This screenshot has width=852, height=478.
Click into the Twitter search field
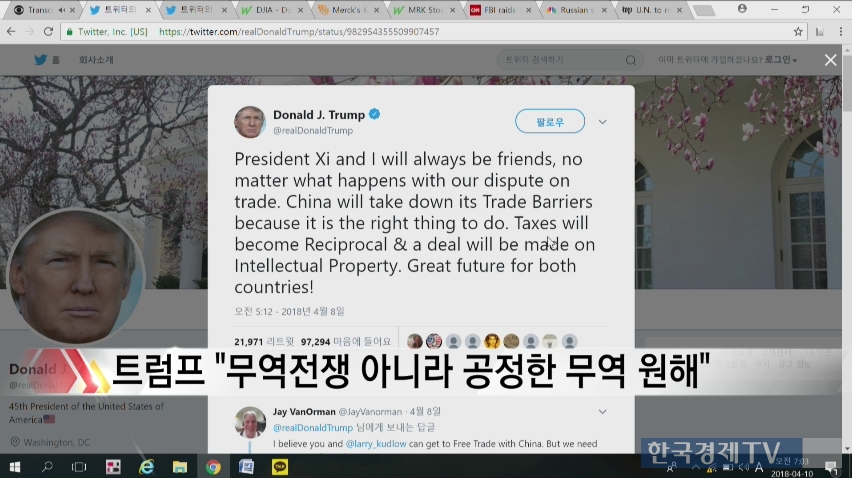pyautogui.click(x=562, y=60)
